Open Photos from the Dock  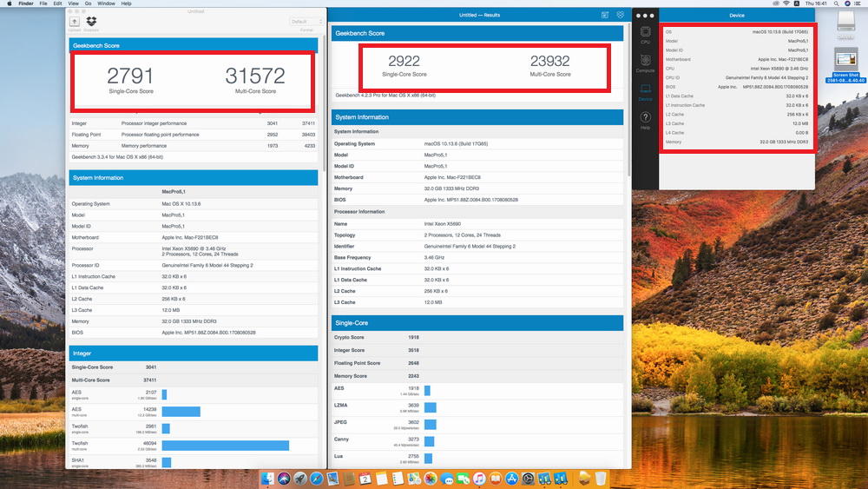[431, 479]
